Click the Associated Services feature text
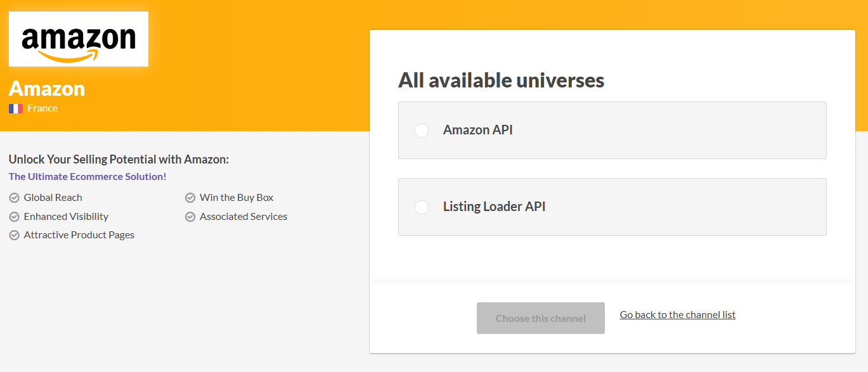868x372 pixels. pos(243,216)
